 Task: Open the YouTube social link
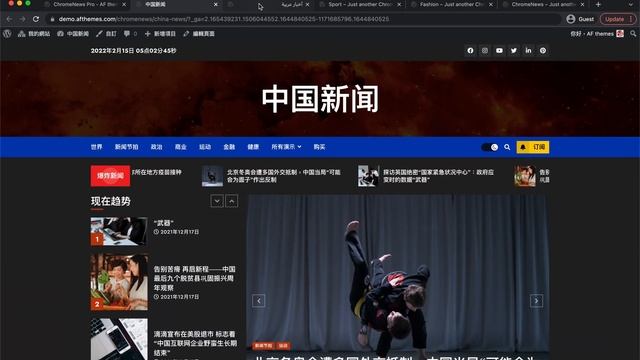499,51
